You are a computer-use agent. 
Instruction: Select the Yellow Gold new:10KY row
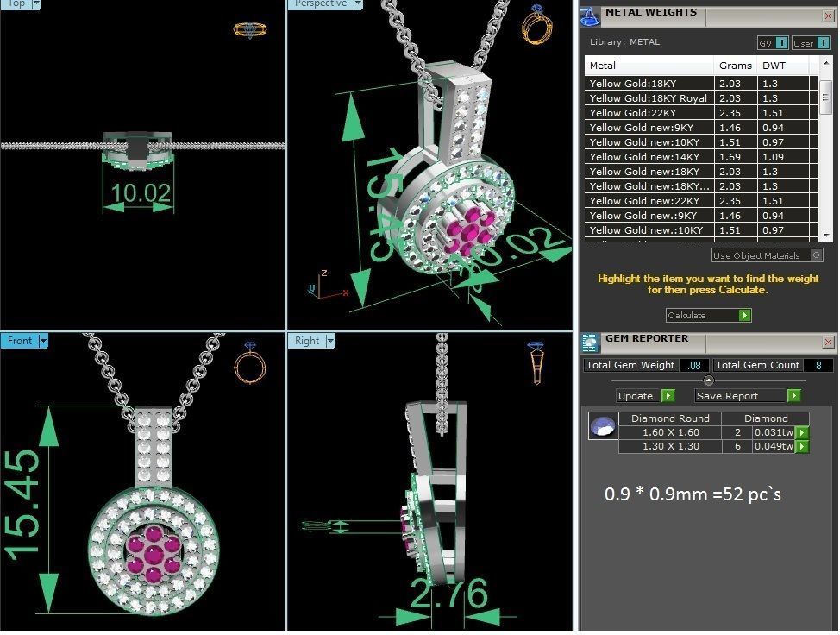pos(701,142)
